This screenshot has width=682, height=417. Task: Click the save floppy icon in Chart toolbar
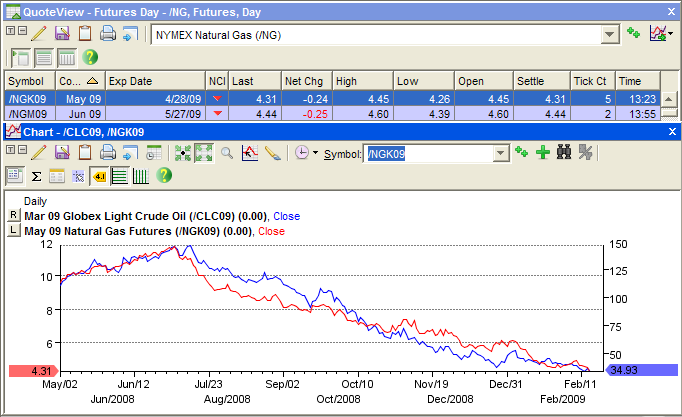pyautogui.click(x=62, y=152)
